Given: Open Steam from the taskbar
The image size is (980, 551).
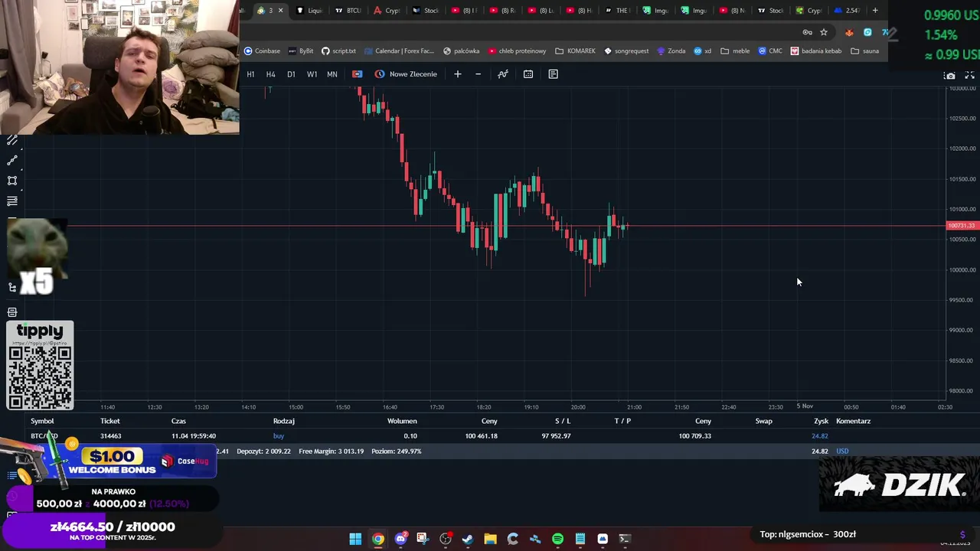Looking at the screenshot, I should (x=468, y=539).
